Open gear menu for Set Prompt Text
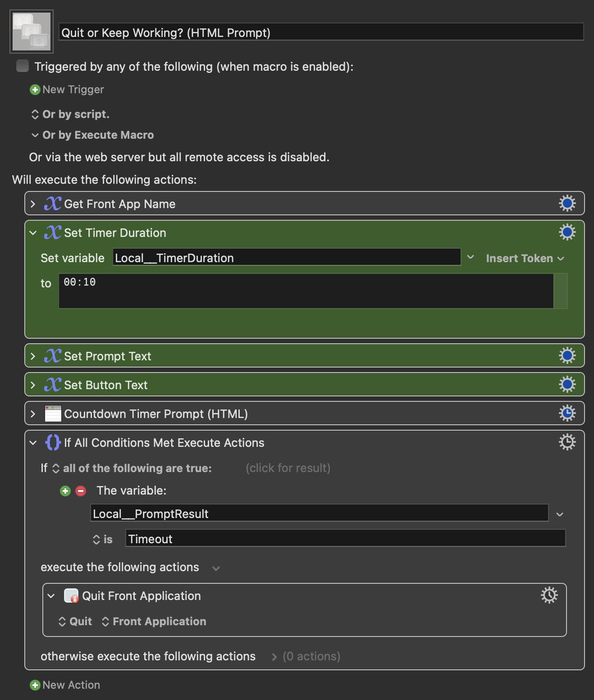The image size is (594, 700). coord(567,356)
